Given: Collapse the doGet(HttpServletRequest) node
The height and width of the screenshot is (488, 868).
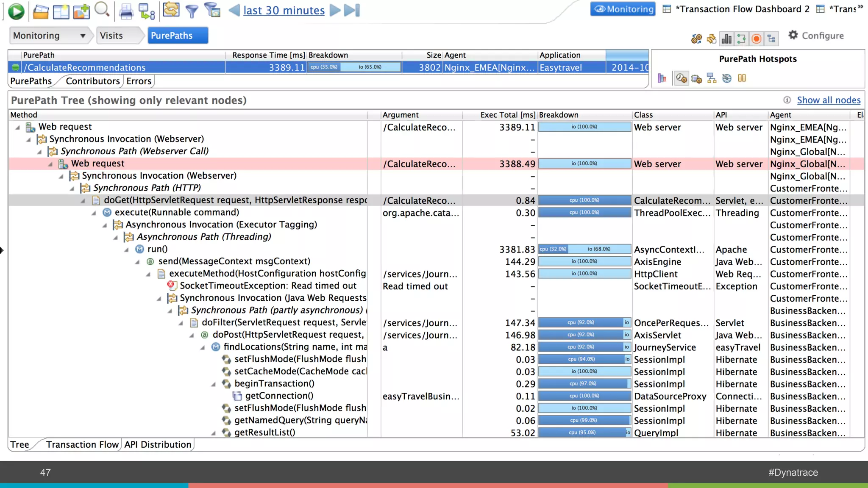Looking at the screenshot, I should click(83, 201).
